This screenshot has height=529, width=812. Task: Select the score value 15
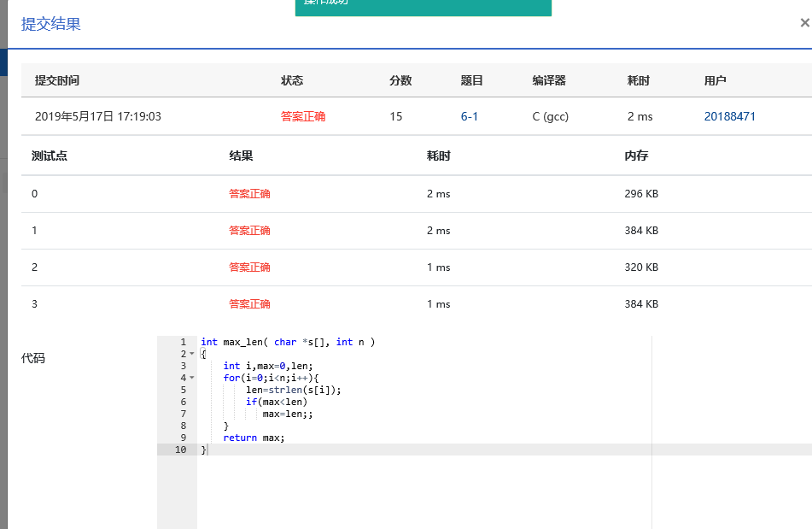(x=395, y=116)
